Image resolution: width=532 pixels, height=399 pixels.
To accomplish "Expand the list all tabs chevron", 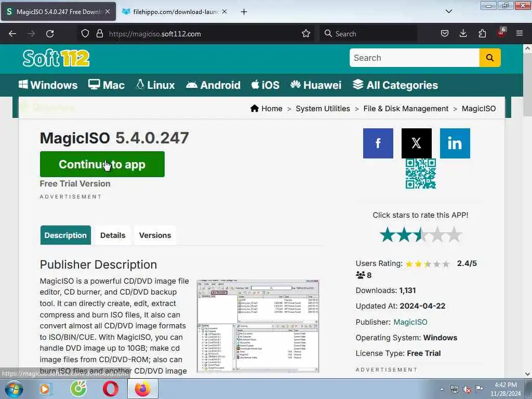I will click(448, 11).
